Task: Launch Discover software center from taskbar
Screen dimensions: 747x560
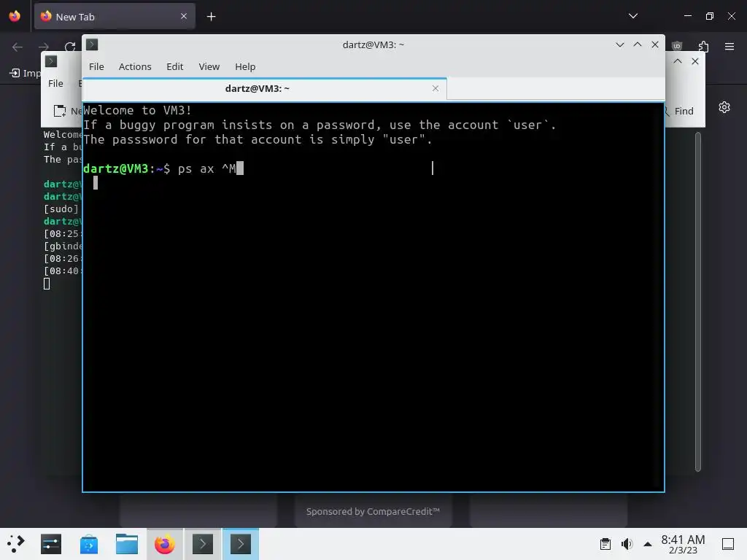Action: point(89,544)
